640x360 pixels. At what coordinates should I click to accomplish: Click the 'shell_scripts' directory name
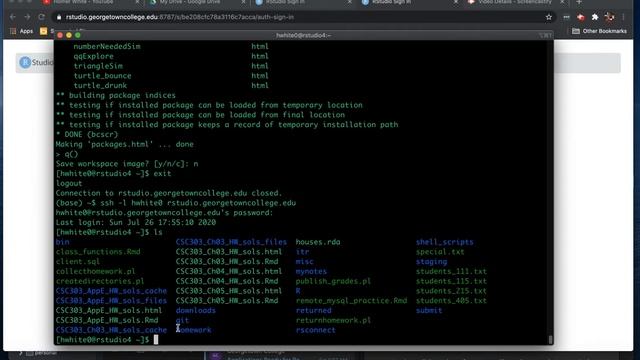coord(445,242)
